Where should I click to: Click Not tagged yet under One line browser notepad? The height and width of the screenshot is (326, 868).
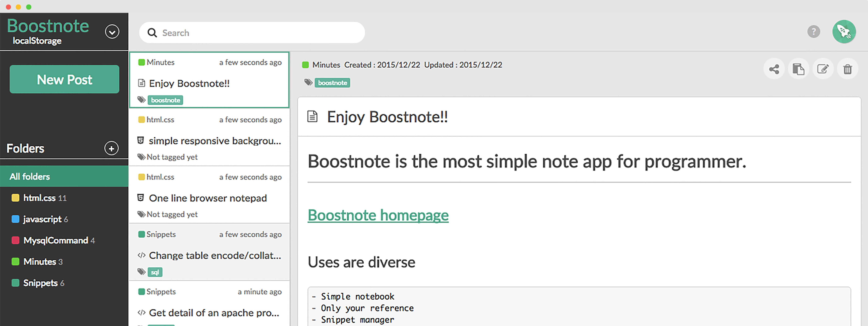tap(172, 214)
